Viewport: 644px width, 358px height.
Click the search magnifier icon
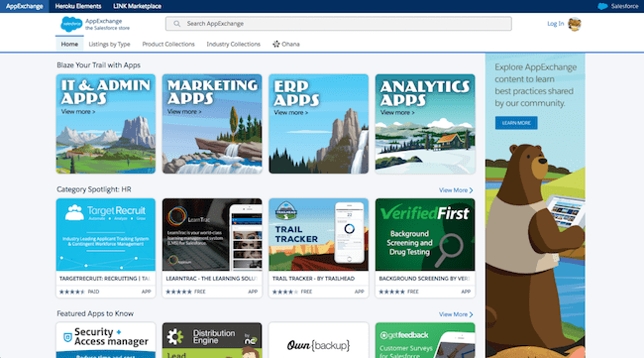176,24
